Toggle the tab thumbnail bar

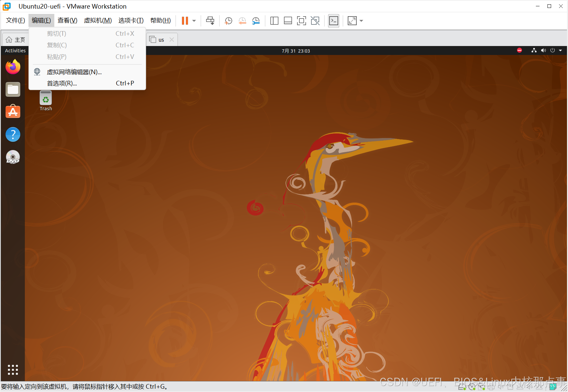(288, 21)
